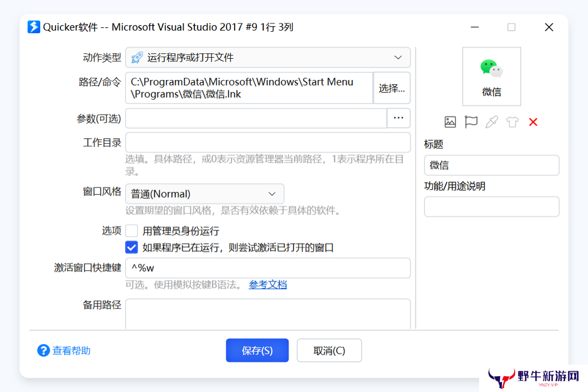
Task: Edit the activate-window hotkey field
Action: tap(268, 268)
